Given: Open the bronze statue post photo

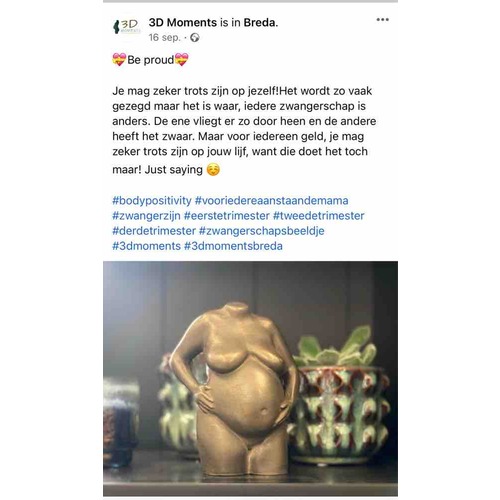Looking at the screenshot, I should 250,378.
